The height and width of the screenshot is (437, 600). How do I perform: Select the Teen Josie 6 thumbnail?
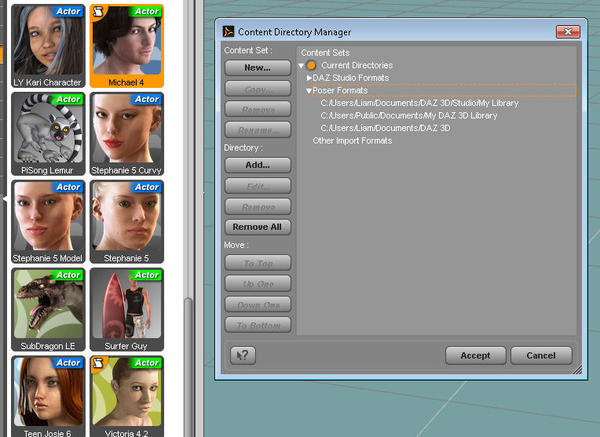tap(48, 396)
